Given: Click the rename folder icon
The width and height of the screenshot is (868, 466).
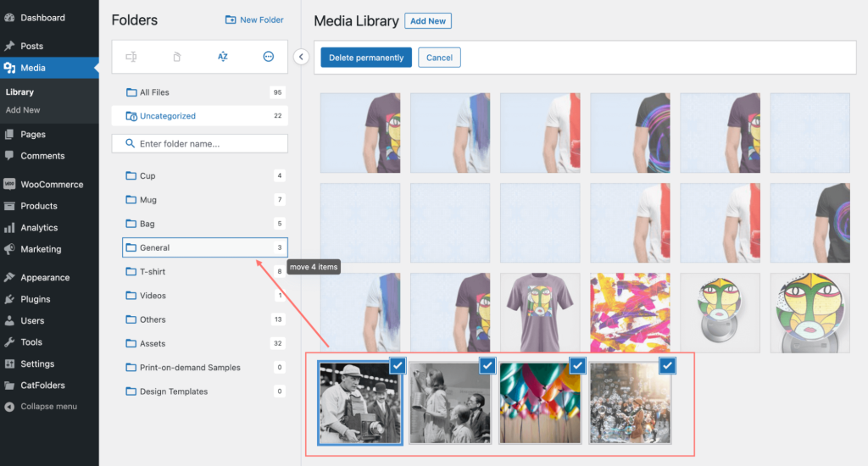Looking at the screenshot, I should [131, 57].
